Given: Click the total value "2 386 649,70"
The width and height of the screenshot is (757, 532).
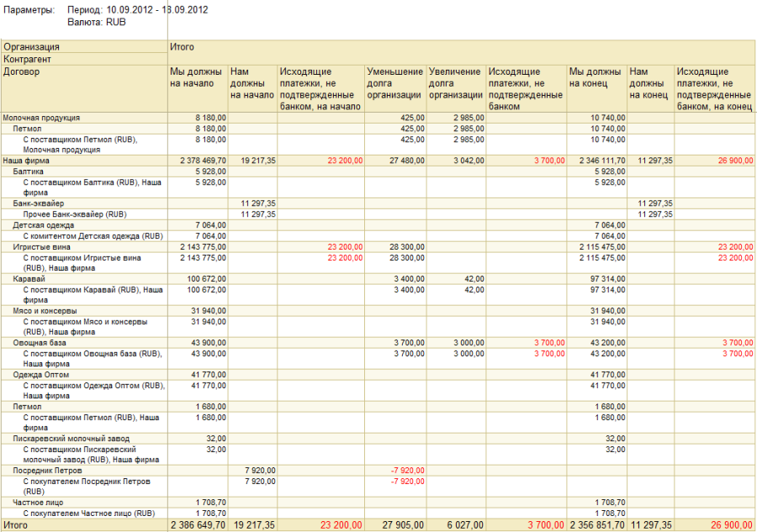Looking at the screenshot, I should click(x=198, y=525).
